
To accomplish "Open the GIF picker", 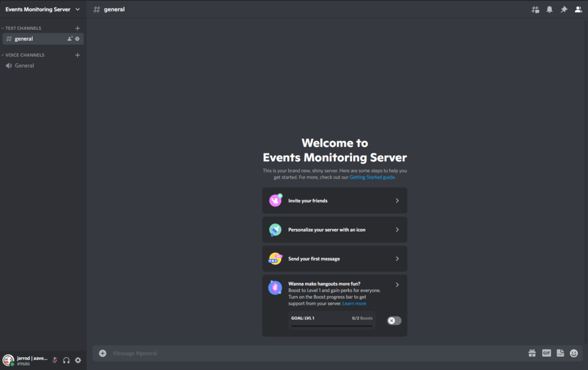I will point(546,353).
